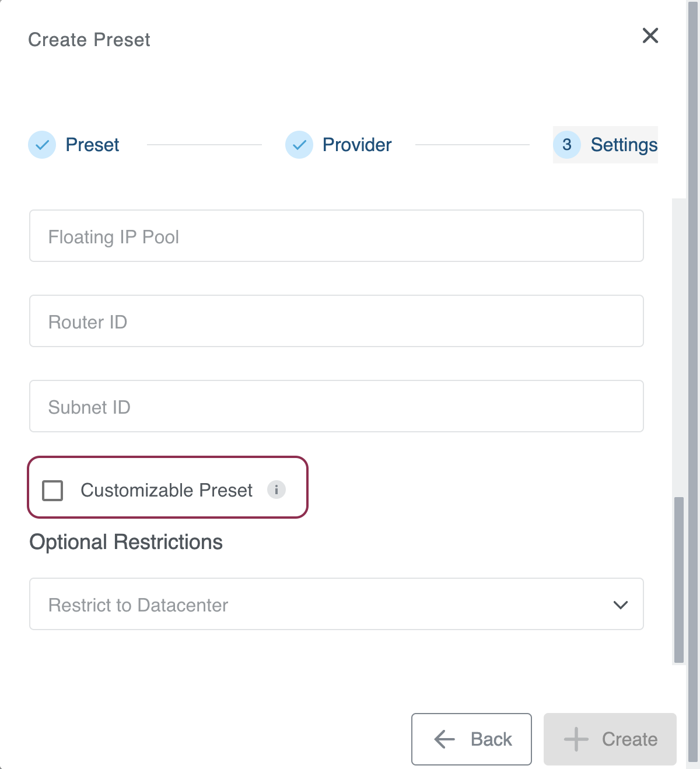Switch to the Preset step
This screenshot has width=700, height=769.
coord(92,145)
